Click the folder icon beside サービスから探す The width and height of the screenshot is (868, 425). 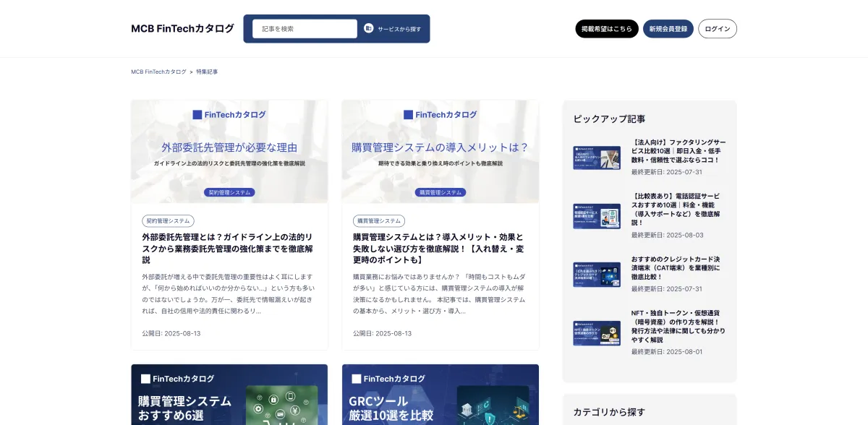tap(369, 29)
